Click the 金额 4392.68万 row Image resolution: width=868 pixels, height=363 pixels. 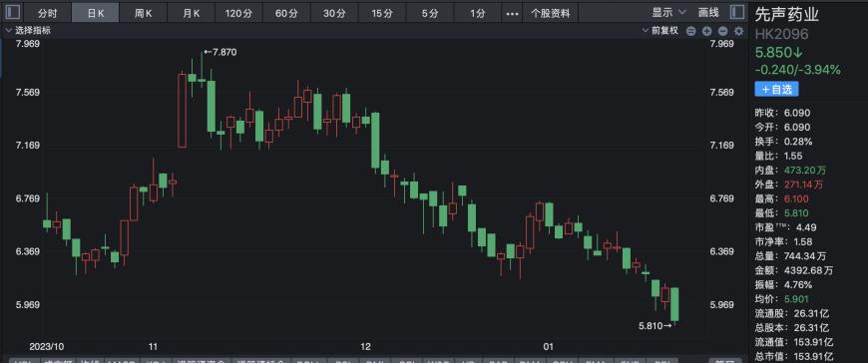pyautogui.click(x=794, y=270)
